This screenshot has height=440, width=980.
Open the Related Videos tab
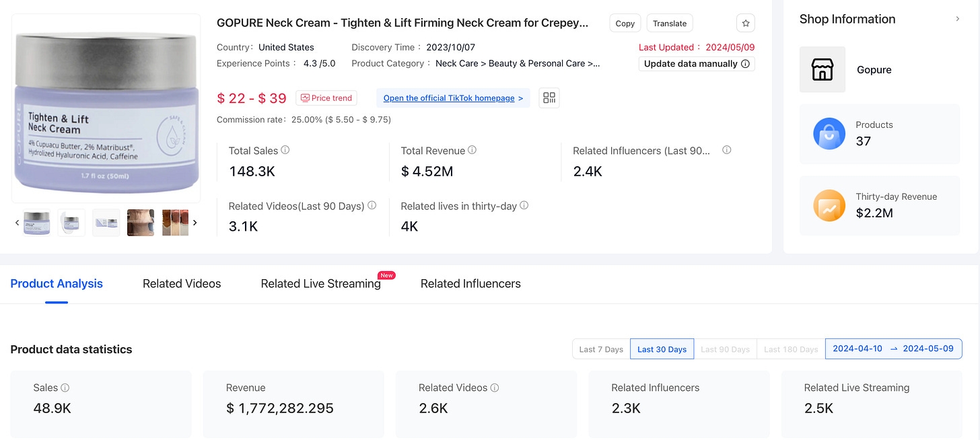coord(182,284)
